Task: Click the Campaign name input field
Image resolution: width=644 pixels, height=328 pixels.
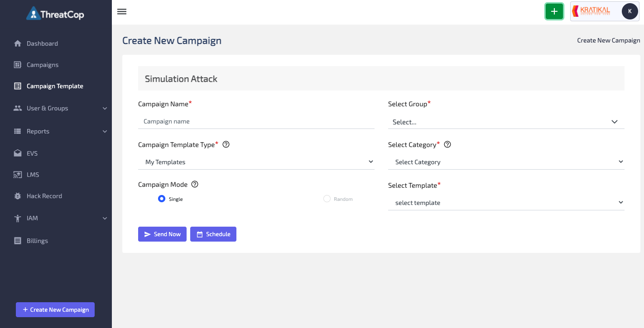Action: (256, 121)
